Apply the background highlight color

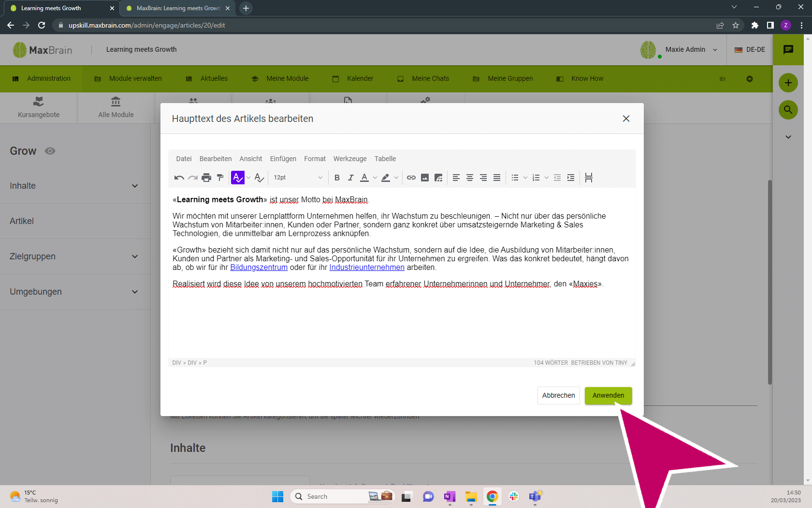pyautogui.click(x=386, y=178)
